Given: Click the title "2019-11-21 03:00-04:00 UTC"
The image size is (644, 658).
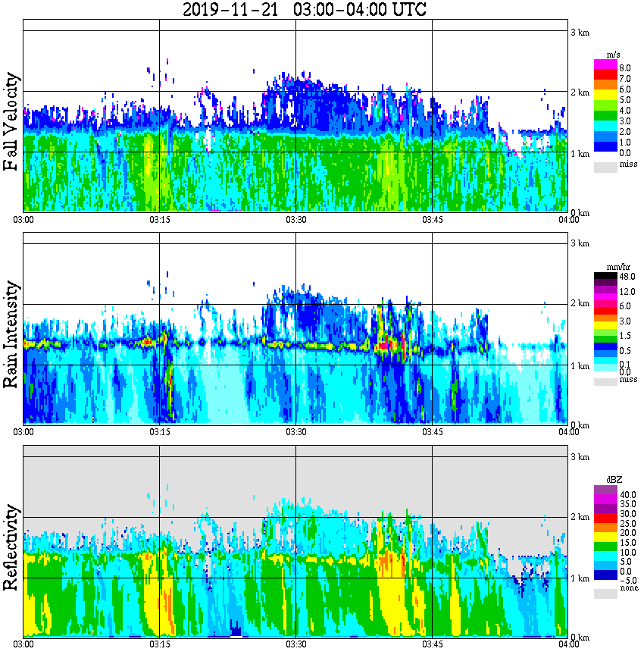Looking at the screenshot, I should pos(305,9).
